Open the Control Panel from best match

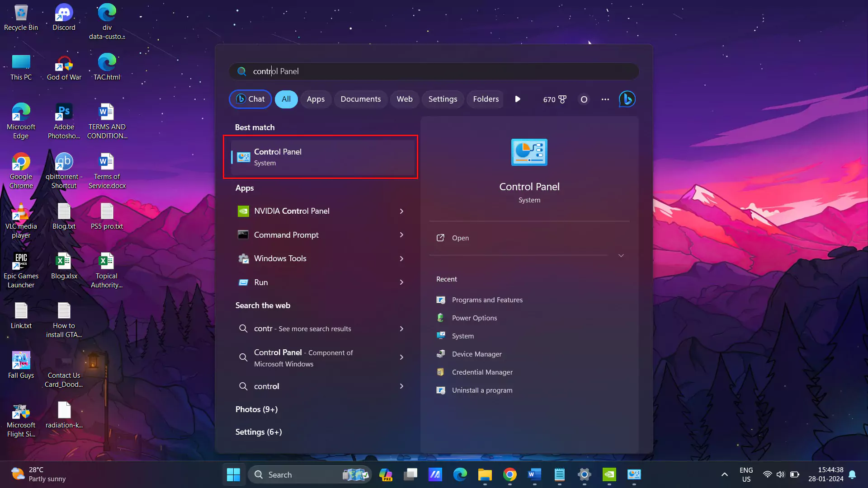[322, 157]
